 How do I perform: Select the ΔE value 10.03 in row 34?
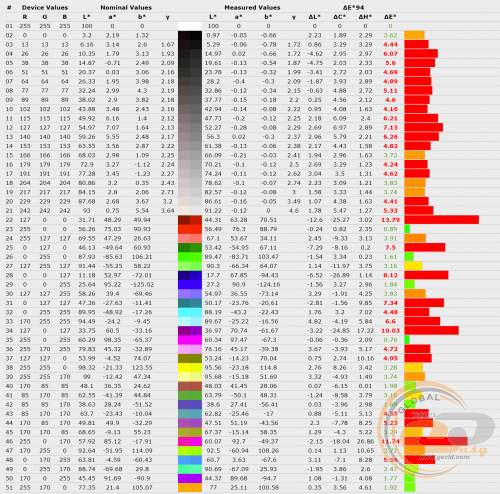pyautogui.click(x=390, y=330)
